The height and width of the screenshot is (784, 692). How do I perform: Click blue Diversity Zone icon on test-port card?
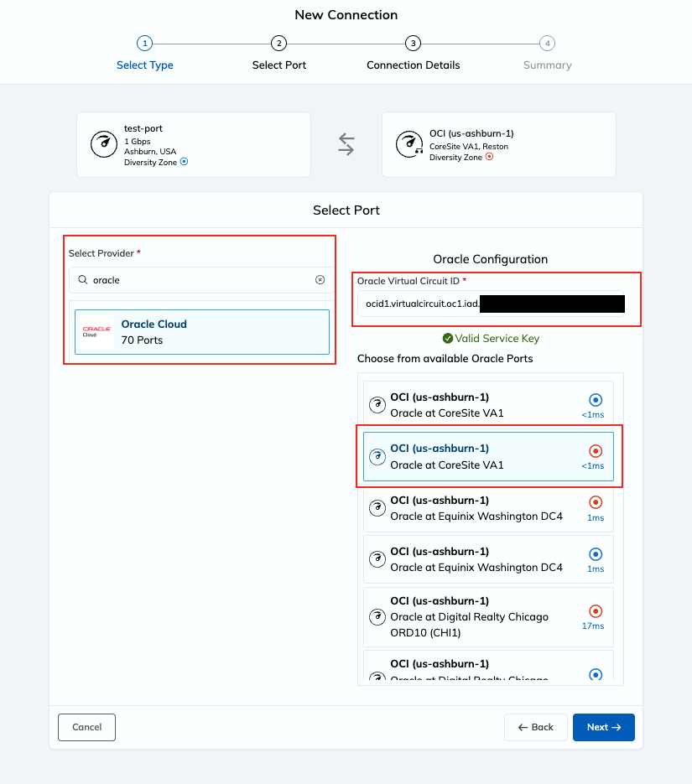point(184,162)
